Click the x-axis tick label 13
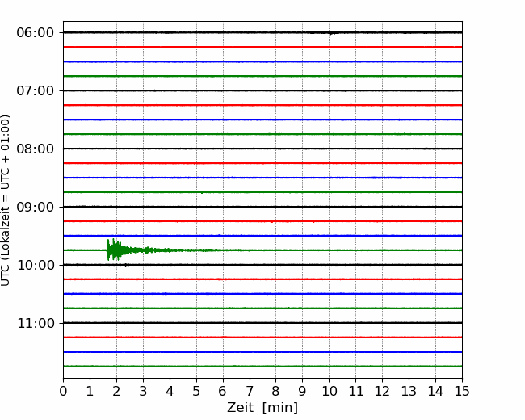Viewport: 525px width, 420px height. [409, 391]
